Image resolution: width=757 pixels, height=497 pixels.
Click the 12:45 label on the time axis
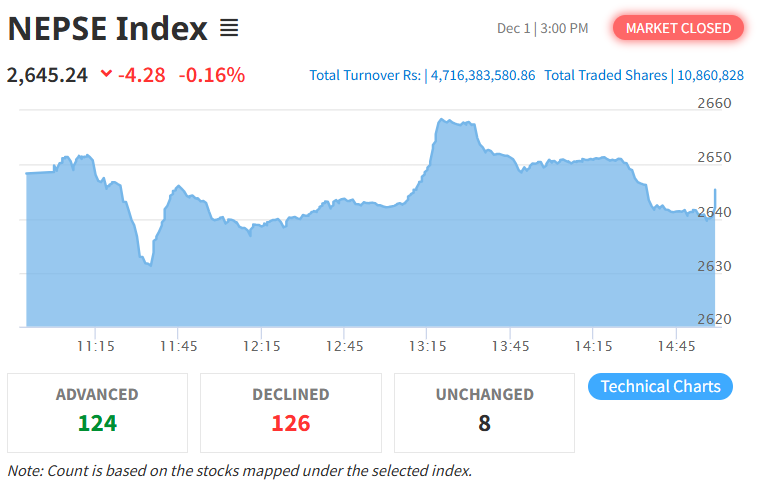coord(343,346)
